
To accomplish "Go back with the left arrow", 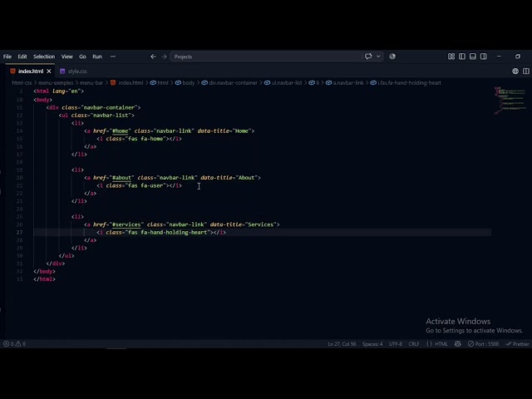I will tap(153, 57).
